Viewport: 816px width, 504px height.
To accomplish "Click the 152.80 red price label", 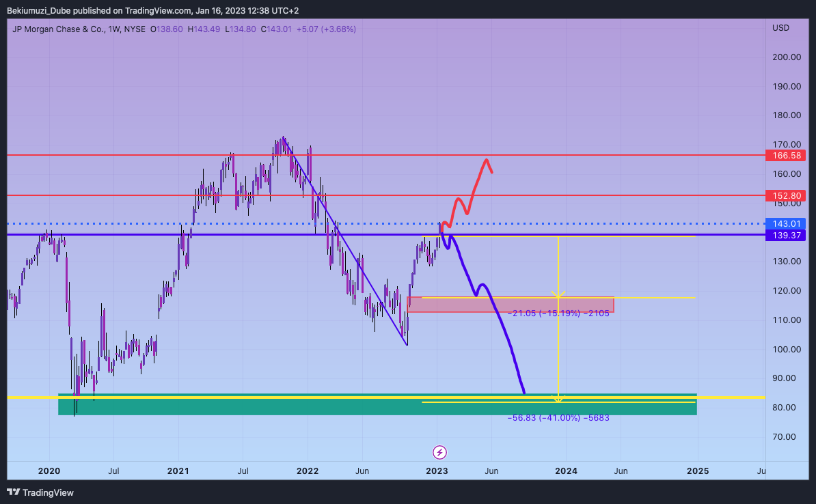I will (786, 195).
